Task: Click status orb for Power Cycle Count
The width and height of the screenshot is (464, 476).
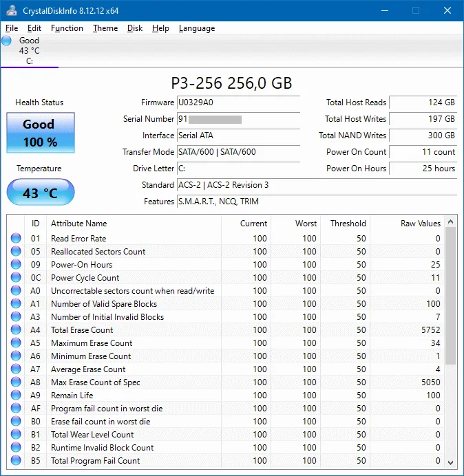Action: tap(16, 277)
